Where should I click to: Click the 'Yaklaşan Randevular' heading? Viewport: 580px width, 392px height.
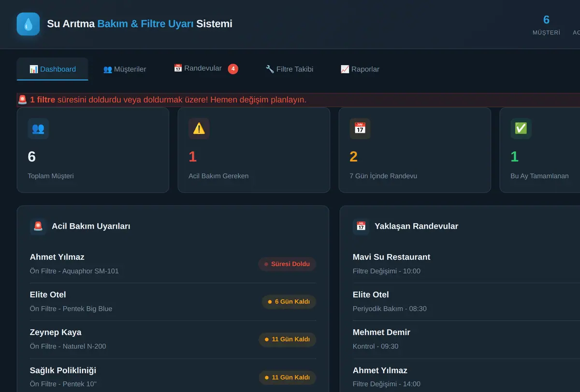pos(416,226)
